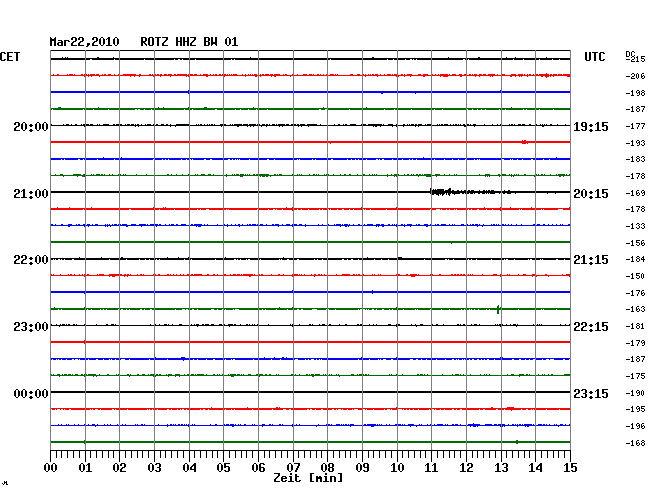Click the DC offset value "-169"
650x494 pixels.
(635, 193)
